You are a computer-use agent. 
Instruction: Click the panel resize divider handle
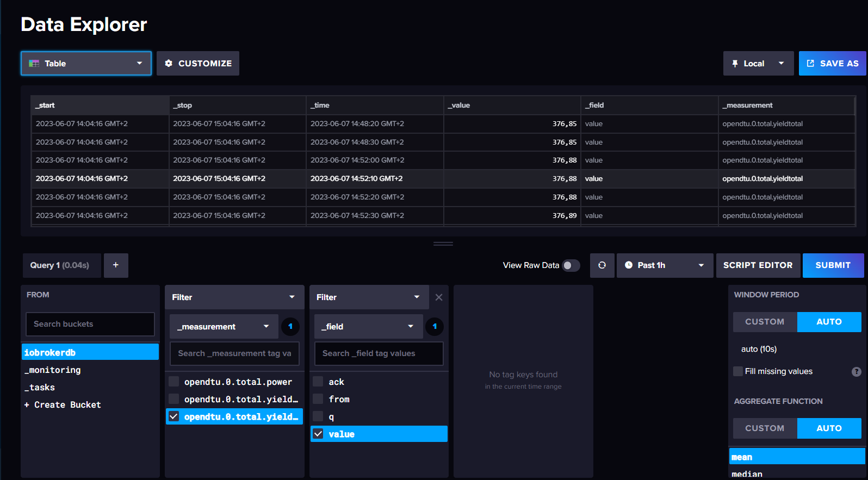pyautogui.click(x=443, y=244)
